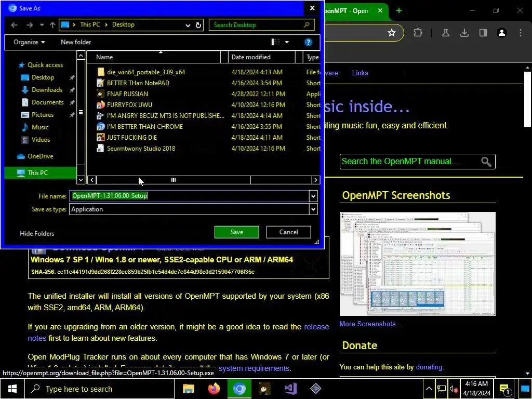Expand File name dropdown arrow

click(313, 196)
